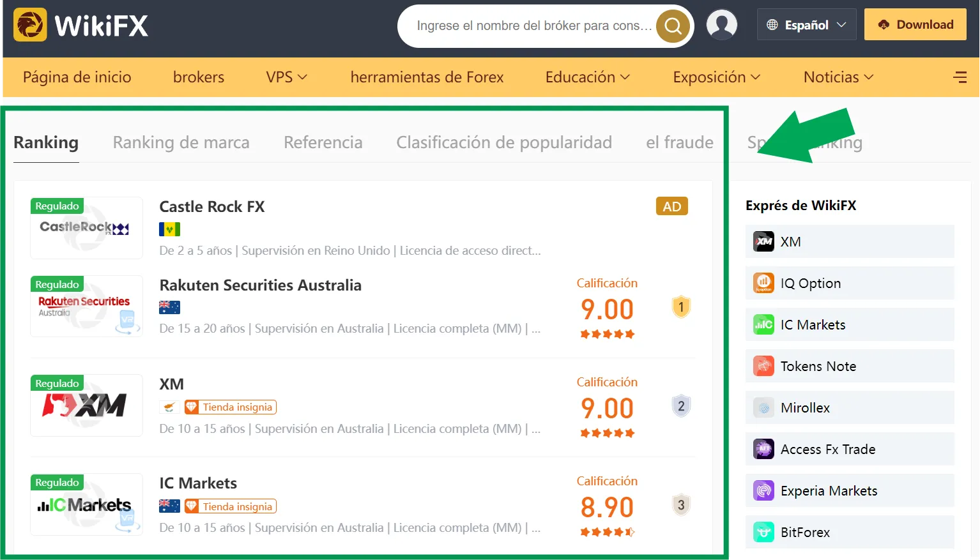This screenshot has width=980, height=560.
Task: Click the WikiFX logo icon
Action: click(x=30, y=25)
